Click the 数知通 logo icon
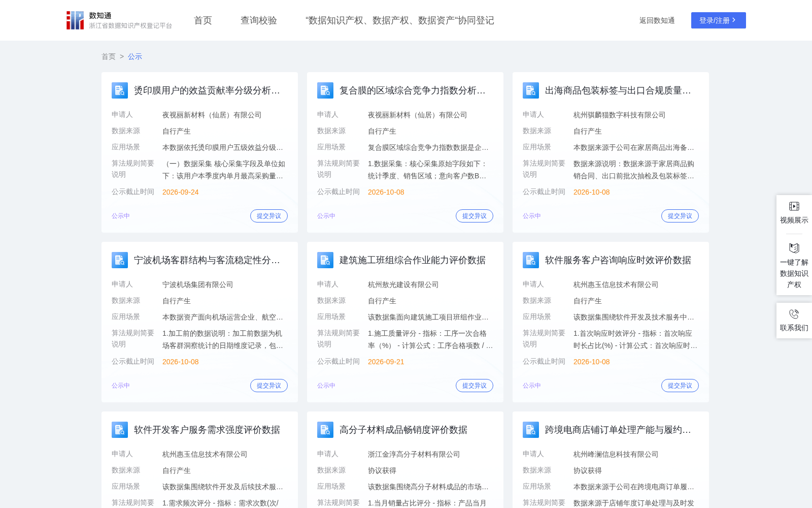 [75, 20]
